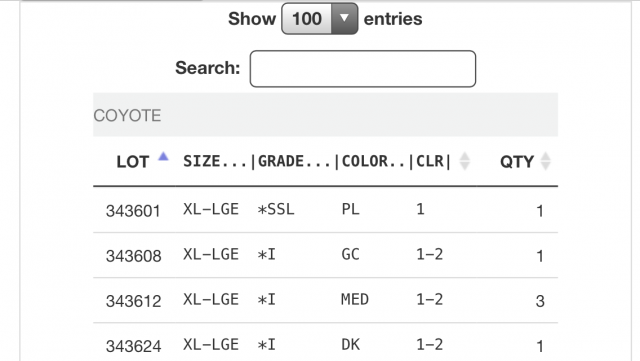640x361 pixels.
Task: Click the DK color cell
Action: [350, 345]
